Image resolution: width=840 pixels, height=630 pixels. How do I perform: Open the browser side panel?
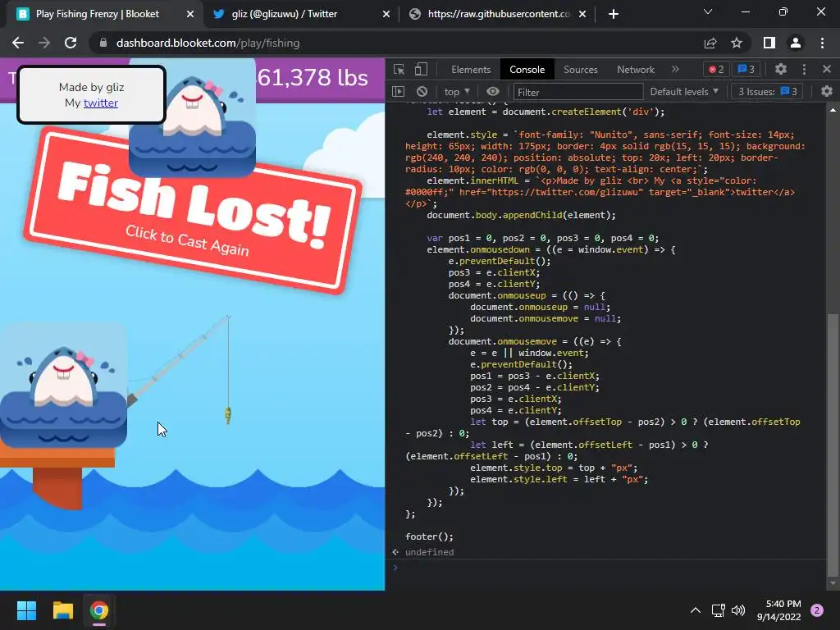pyautogui.click(x=769, y=43)
